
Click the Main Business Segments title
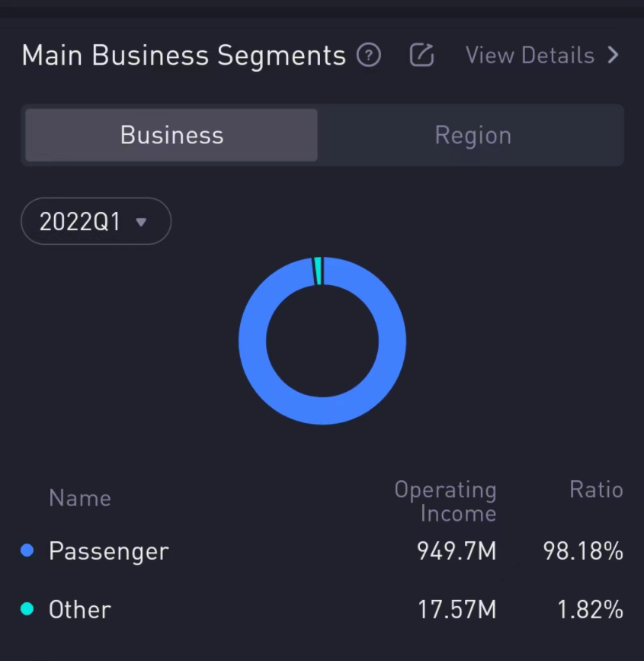click(184, 56)
